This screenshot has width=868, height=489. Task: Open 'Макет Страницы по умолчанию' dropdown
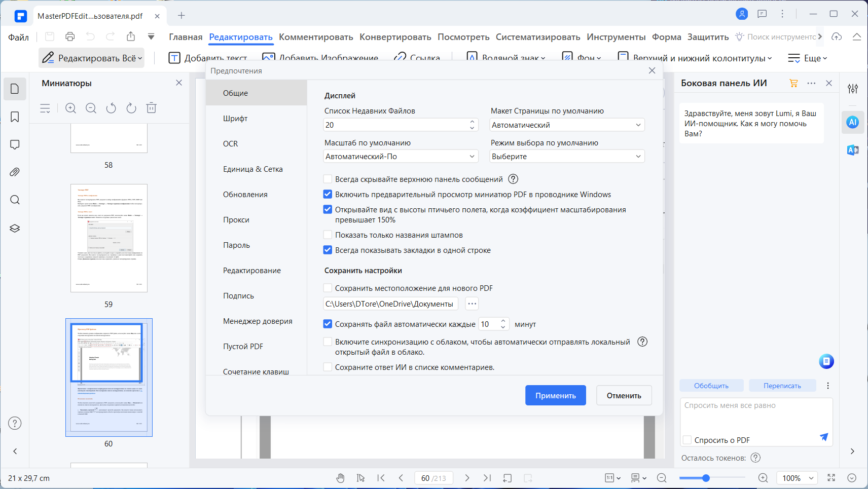[567, 125]
